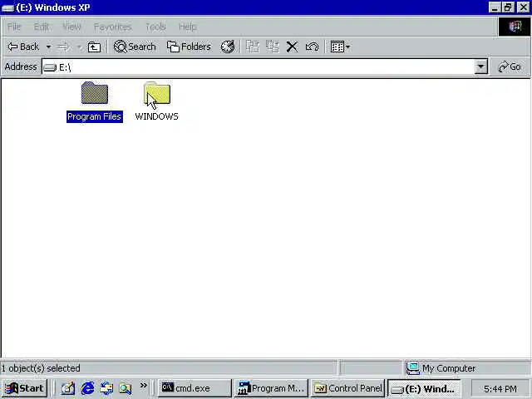Click the Go button
This screenshot has height=399, width=532.
tap(510, 66)
